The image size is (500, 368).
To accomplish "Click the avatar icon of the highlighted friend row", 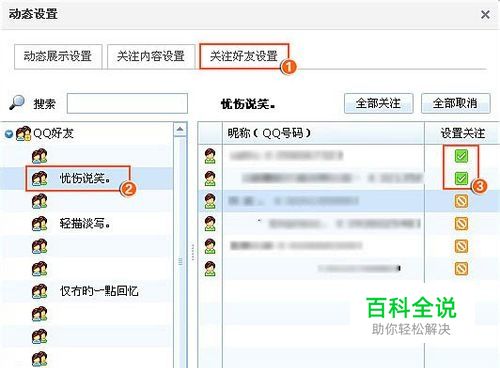I will click(210, 201).
